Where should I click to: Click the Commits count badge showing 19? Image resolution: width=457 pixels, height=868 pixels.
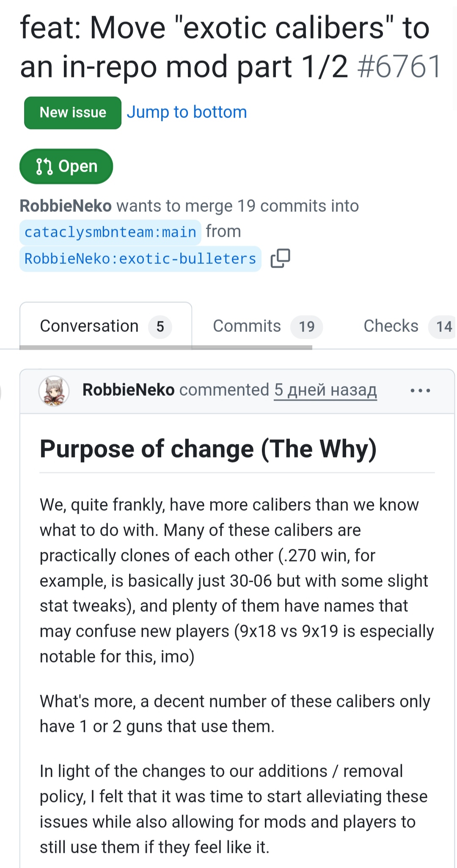pos(307,326)
